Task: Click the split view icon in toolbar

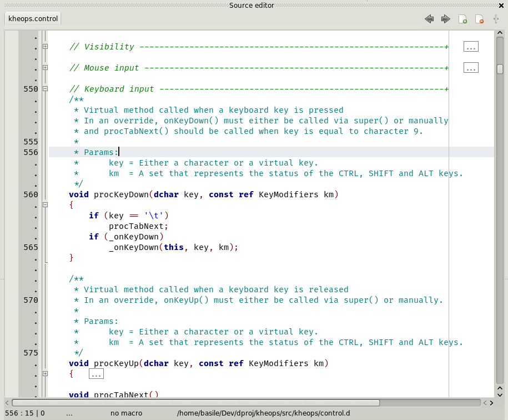Action: (495, 19)
